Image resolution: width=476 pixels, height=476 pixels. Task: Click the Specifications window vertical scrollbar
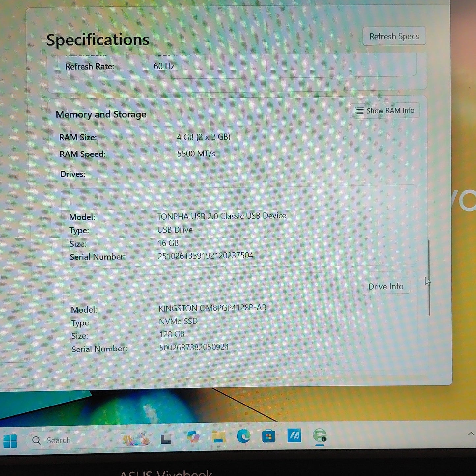click(x=429, y=278)
